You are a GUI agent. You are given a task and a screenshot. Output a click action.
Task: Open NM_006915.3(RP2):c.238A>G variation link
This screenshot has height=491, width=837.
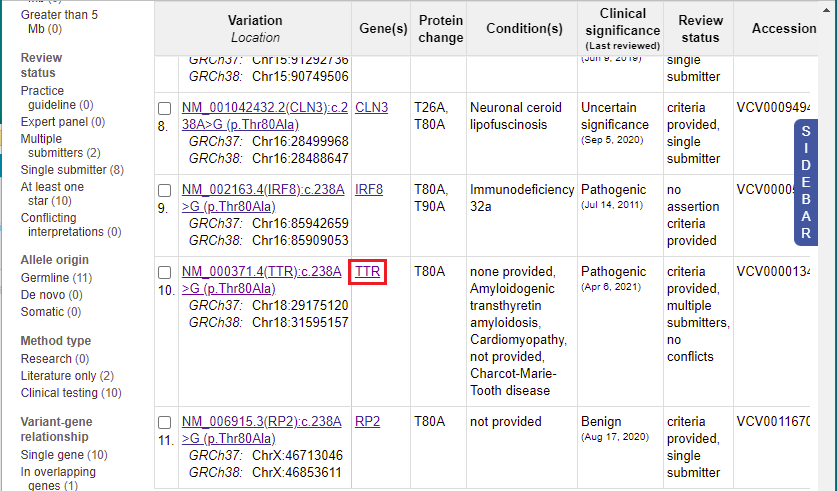pyautogui.click(x=262, y=430)
